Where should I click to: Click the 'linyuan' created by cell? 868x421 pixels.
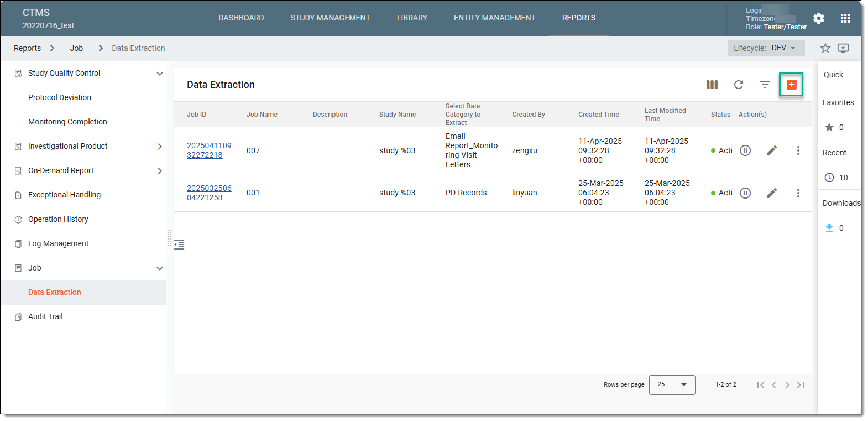pyautogui.click(x=525, y=193)
